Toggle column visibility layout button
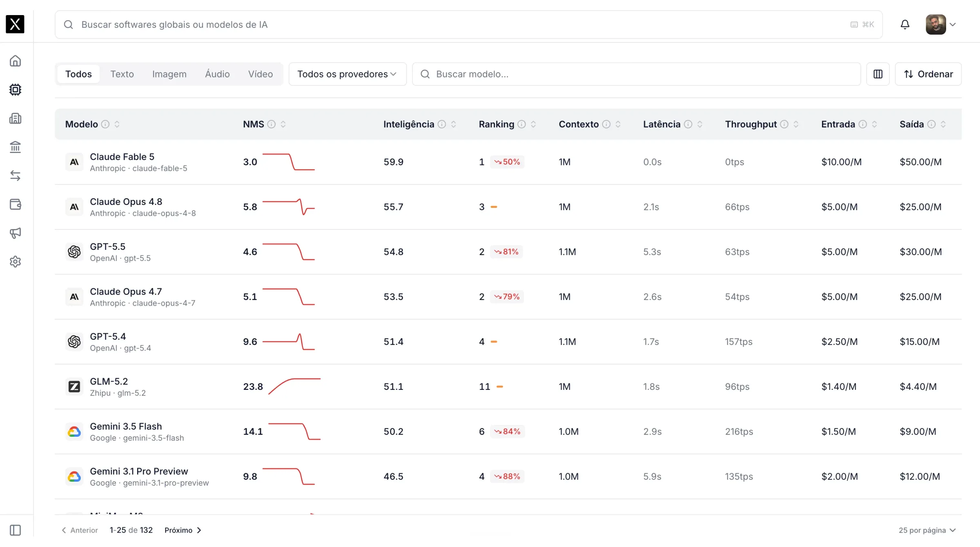Viewport: 980px width, 547px height. coord(878,74)
